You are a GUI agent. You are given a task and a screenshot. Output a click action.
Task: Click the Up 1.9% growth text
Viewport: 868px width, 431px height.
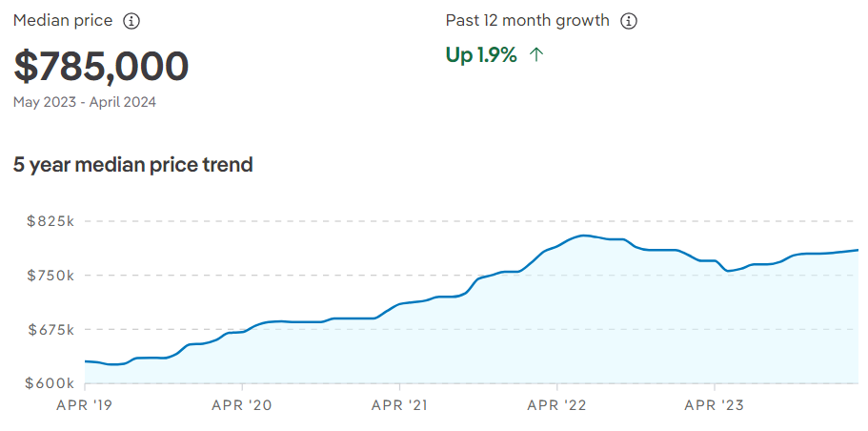[481, 55]
